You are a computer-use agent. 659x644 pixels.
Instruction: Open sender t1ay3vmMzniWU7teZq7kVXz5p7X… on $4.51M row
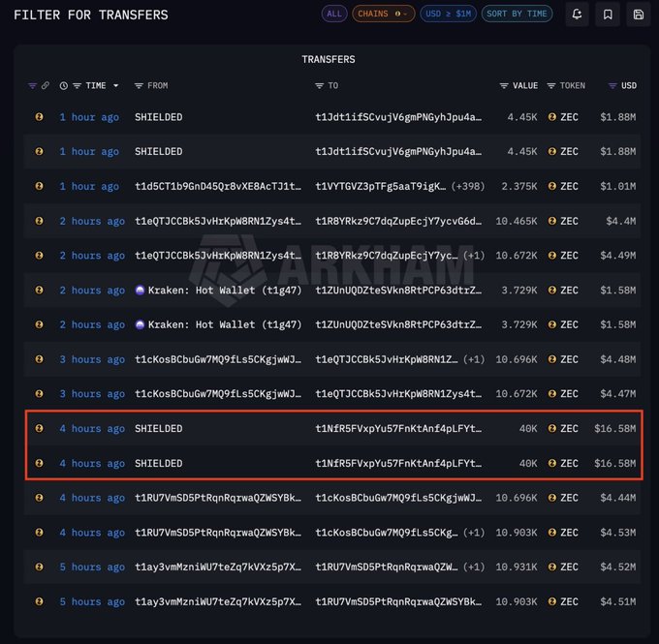pyautogui.click(x=218, y=601)
